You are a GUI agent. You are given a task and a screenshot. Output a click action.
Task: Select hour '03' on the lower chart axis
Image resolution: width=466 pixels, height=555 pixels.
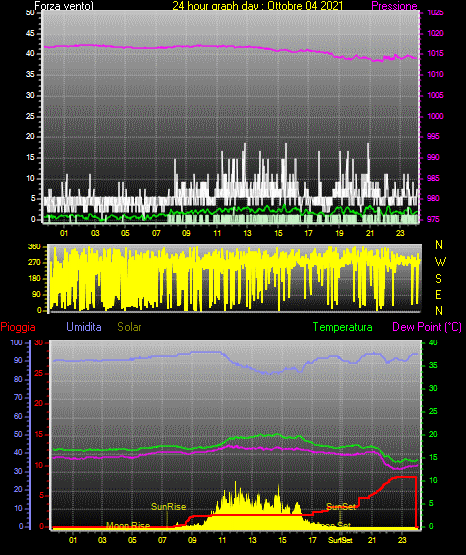coord(102,540)
